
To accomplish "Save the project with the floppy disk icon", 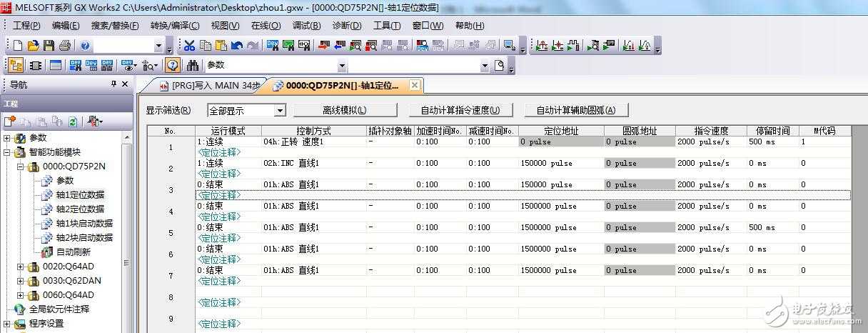I will [49, 45].
